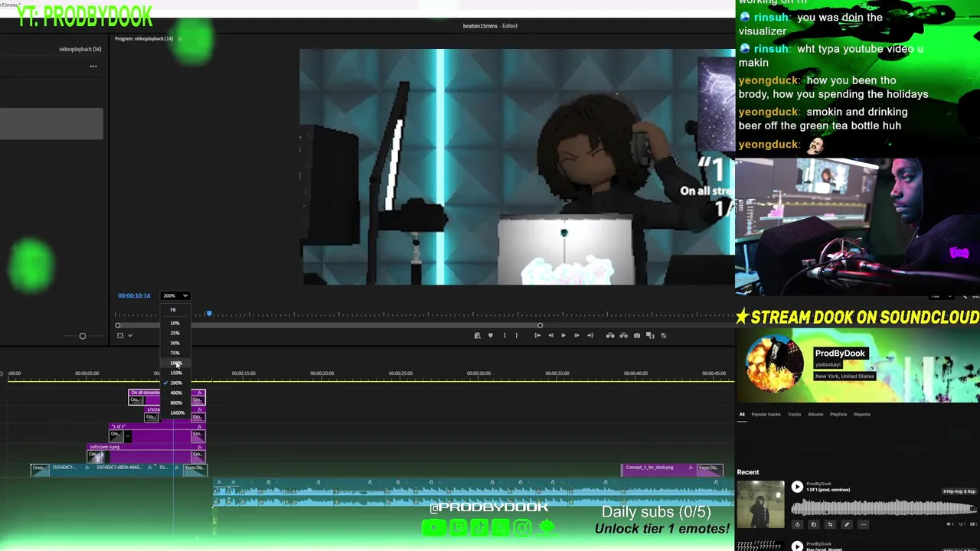Choose 150% in the zoom menu

pyautogui.click(x=176, y=373)
